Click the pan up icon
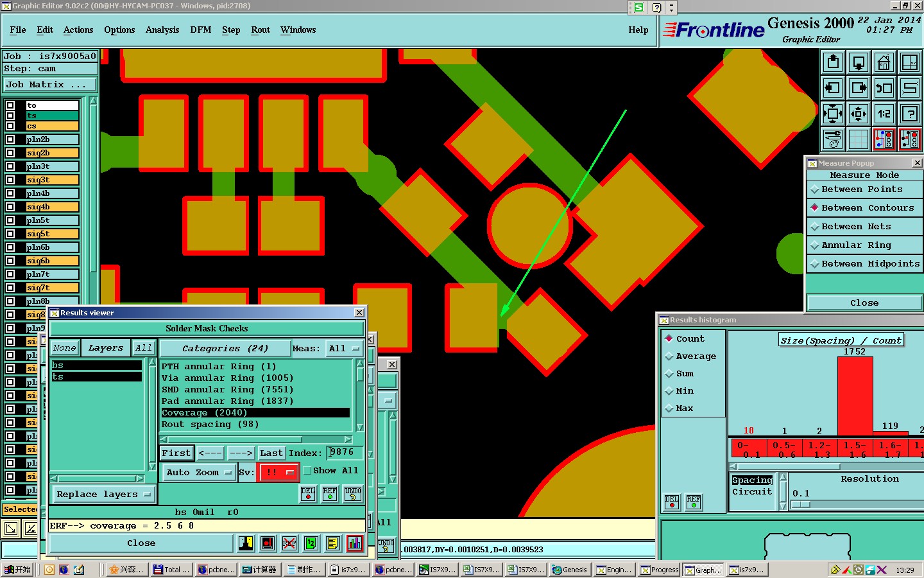The image size is (924, 578). click(833, 62)
